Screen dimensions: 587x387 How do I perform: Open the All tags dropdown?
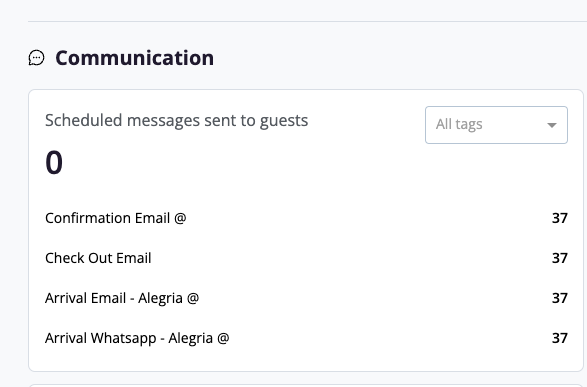(x=496, y=125)
